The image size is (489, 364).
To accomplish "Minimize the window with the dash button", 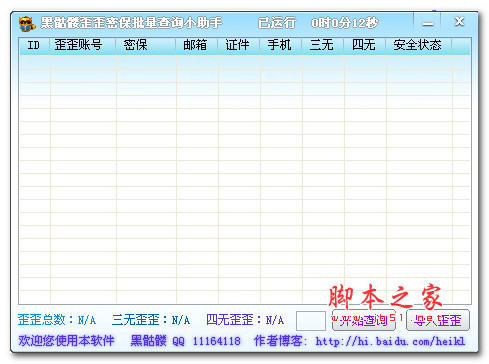I will pyautogui.click(x=427, y=23).
